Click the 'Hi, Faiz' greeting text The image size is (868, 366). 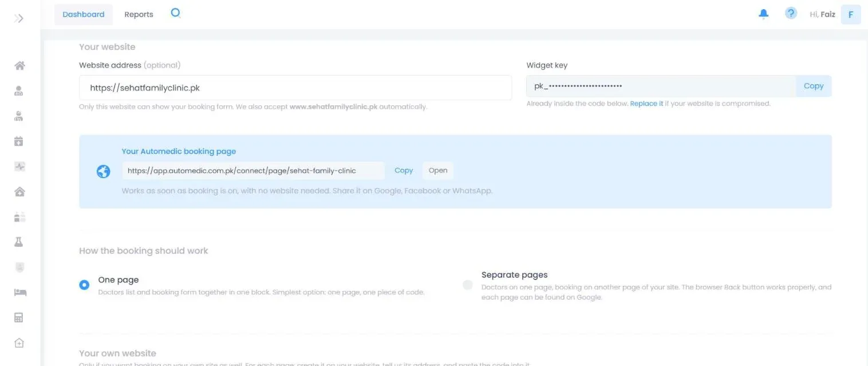(x=822, y=14)
